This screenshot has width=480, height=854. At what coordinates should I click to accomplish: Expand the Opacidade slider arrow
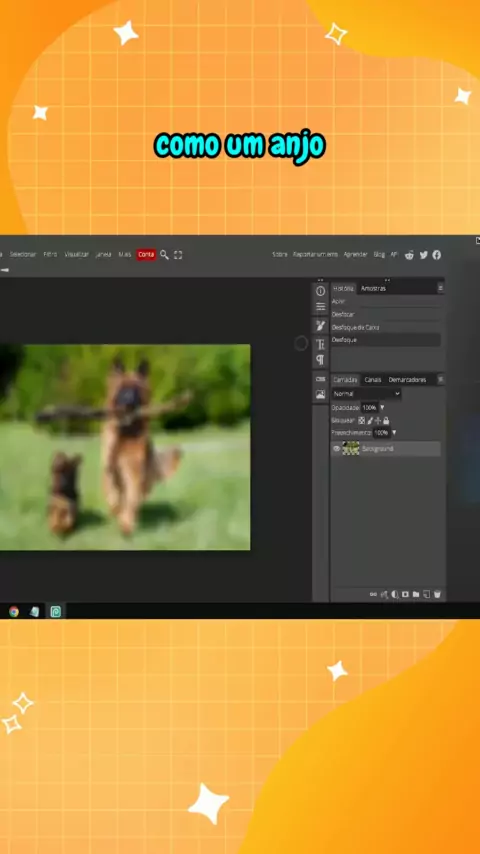382,407
